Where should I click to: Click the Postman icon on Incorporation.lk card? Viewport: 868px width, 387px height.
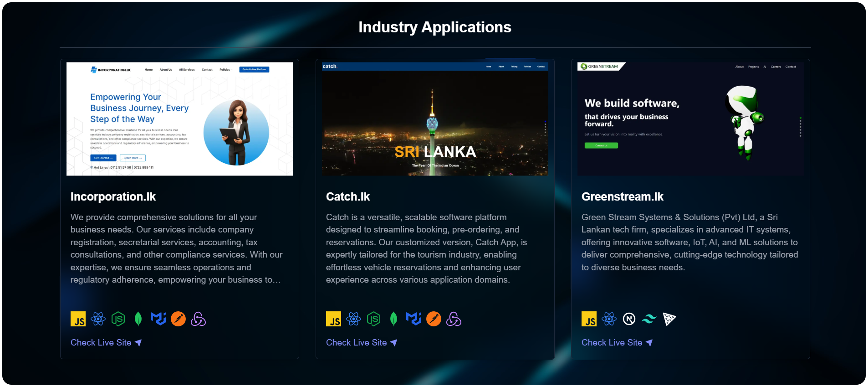(178, 319)
